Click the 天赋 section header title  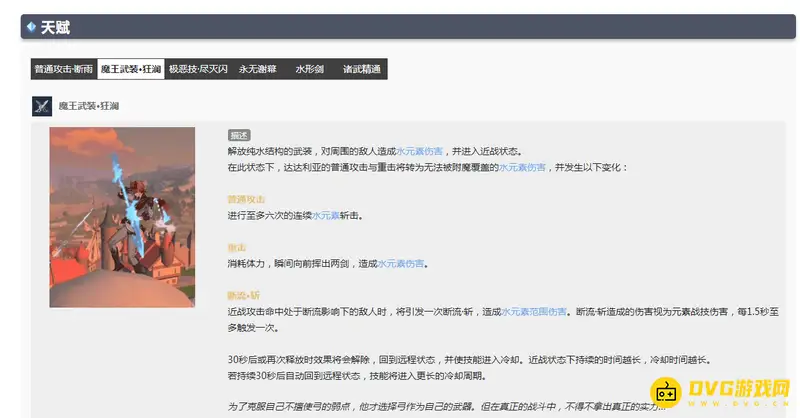55,27
